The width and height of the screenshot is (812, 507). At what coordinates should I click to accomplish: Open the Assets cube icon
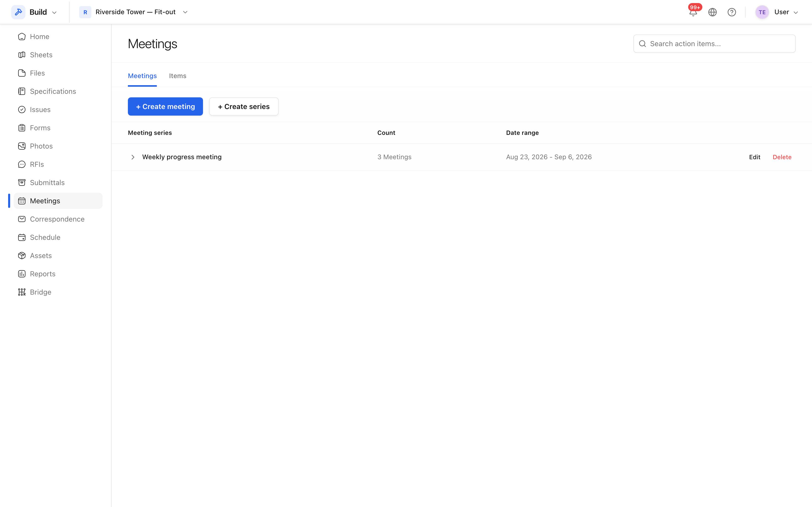(22, 256)
